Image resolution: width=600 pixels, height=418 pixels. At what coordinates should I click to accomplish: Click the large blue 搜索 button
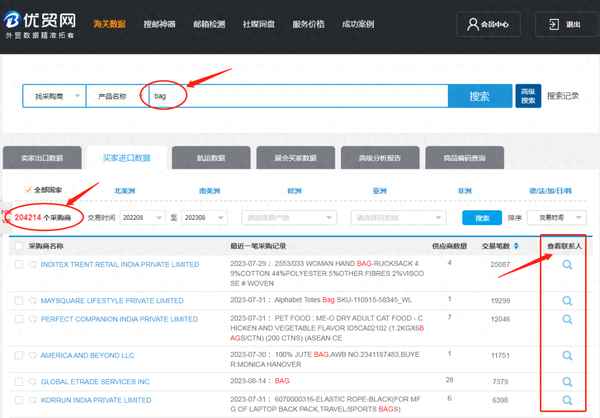click(x=480, y=96)
